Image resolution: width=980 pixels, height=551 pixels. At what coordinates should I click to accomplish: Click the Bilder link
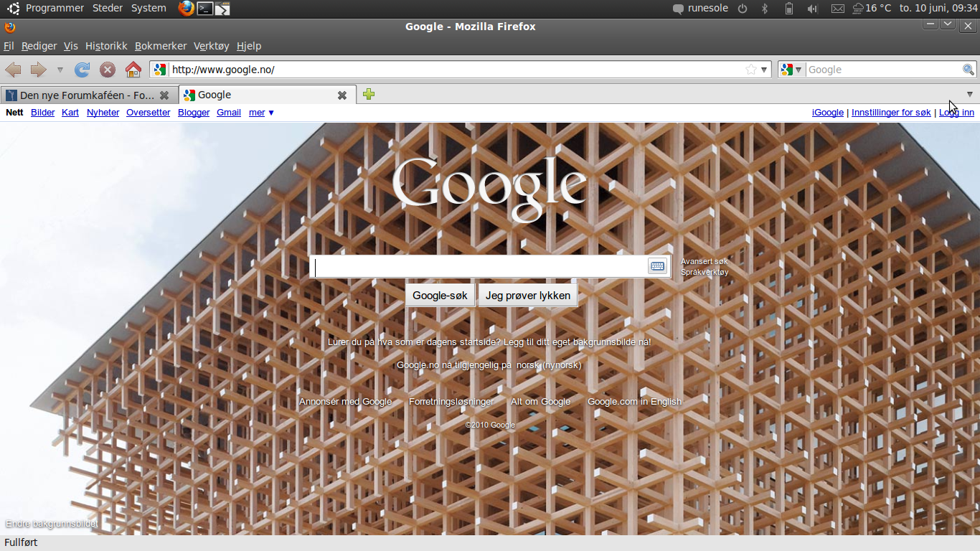coord(43,113)
